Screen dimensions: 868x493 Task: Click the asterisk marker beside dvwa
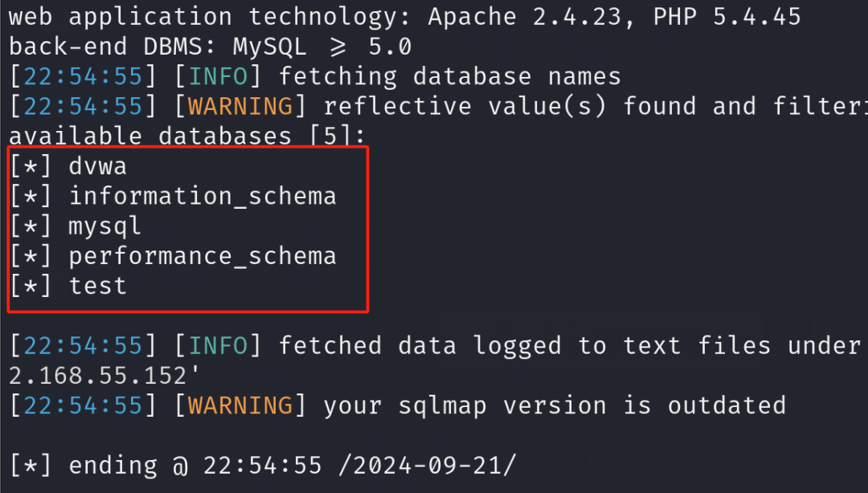click(x=31, y=167)
